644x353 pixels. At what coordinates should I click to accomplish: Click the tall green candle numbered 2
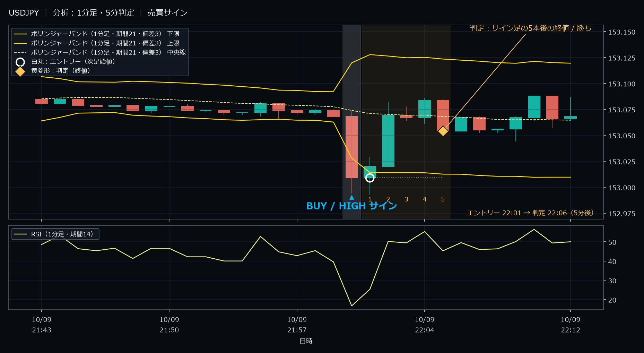click(388, 141)
